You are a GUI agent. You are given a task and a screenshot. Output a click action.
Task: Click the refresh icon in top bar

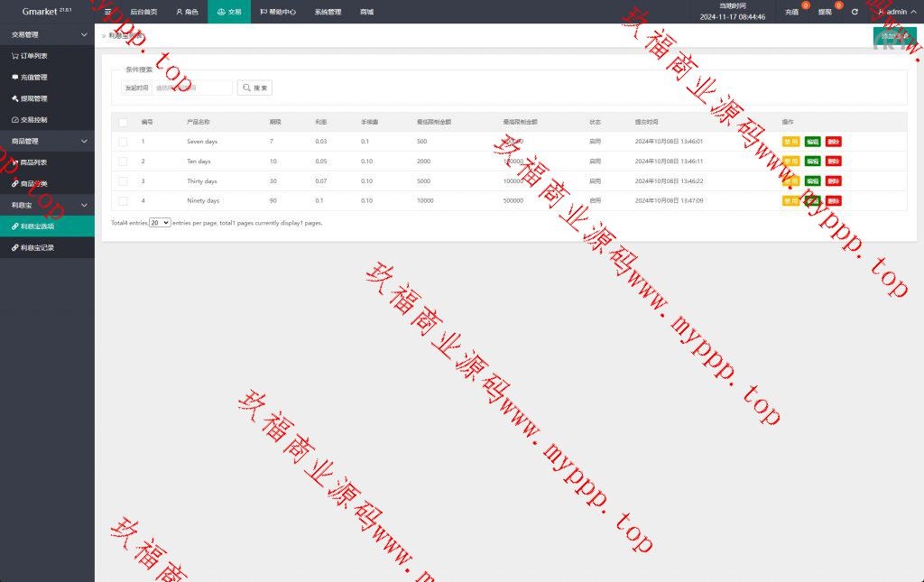(855, 12)
